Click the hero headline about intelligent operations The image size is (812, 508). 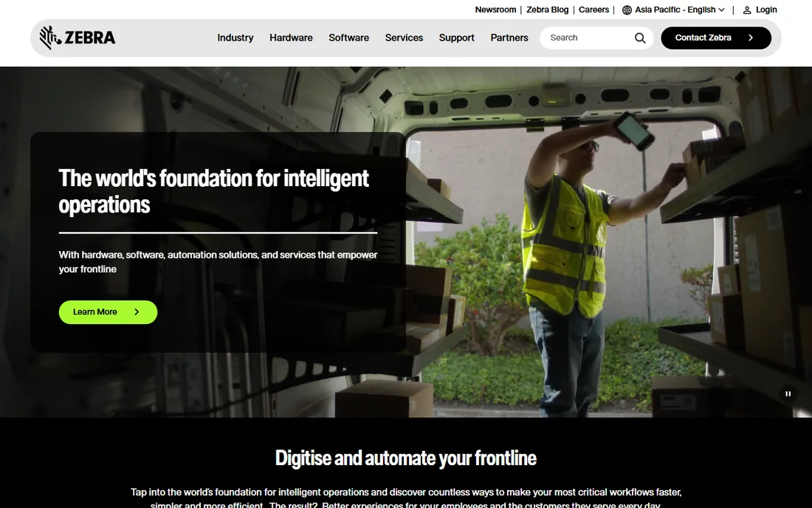[213, 191]
